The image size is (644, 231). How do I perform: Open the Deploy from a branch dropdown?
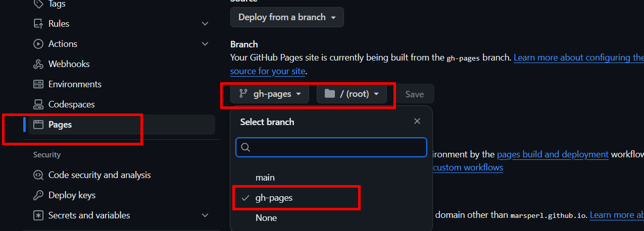coord(287,17)
